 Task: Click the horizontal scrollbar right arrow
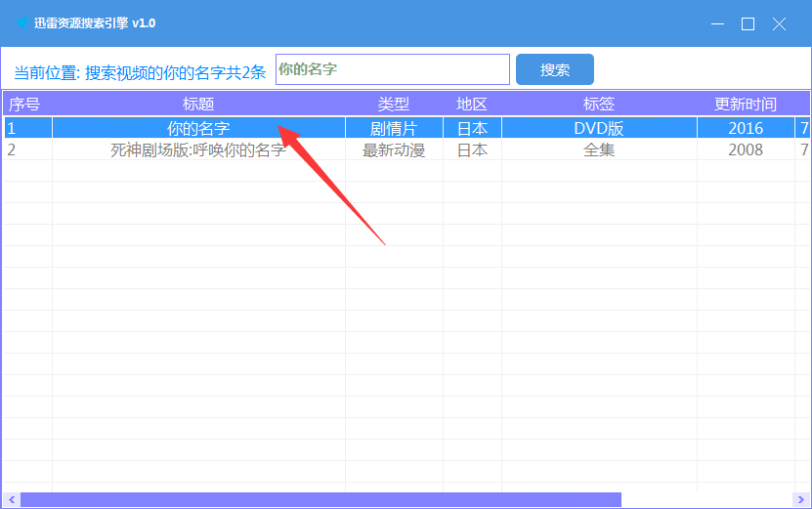(x=800, y=499)
